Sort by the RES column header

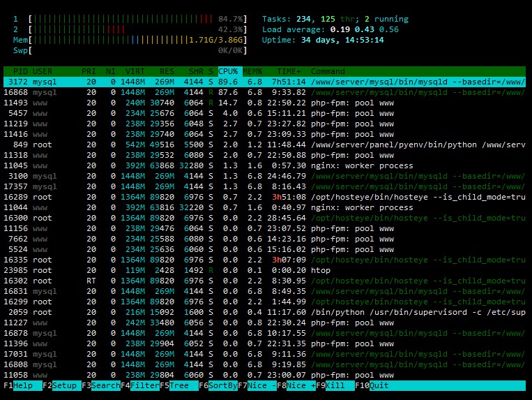167,72
